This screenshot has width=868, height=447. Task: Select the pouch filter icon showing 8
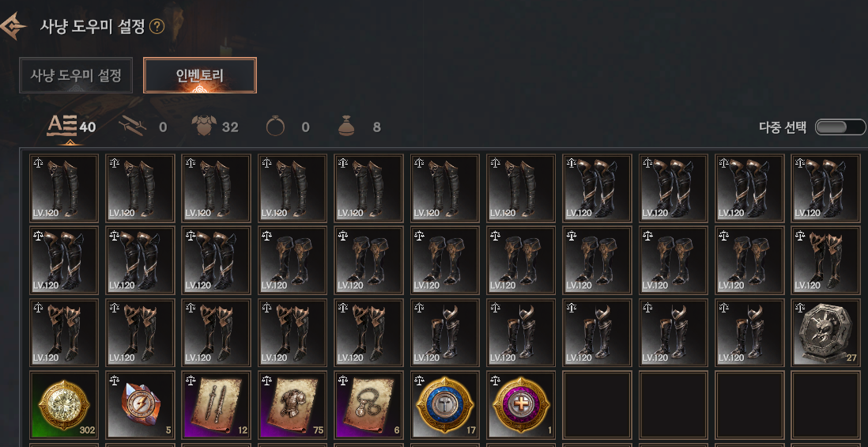click(x=346, y=127)
